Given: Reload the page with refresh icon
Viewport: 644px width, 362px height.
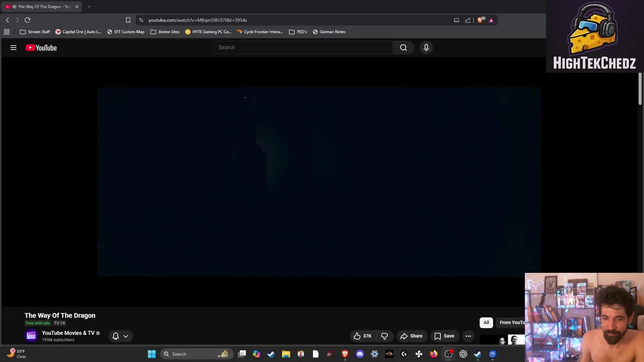Looking at the screenshot, I should tap(27, 20).
